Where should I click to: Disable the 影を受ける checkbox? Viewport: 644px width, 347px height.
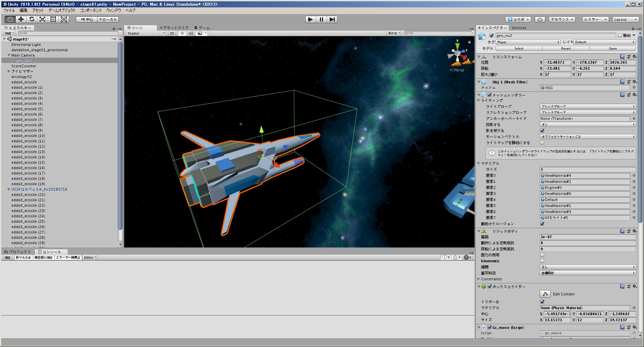click(x=542, y=131)
